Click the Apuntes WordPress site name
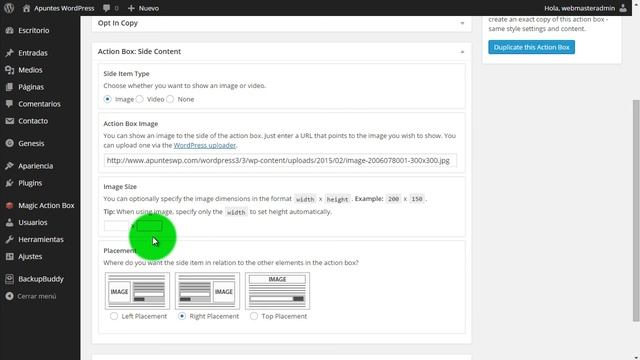Viewport: 640px width, 360px height. 64,8
